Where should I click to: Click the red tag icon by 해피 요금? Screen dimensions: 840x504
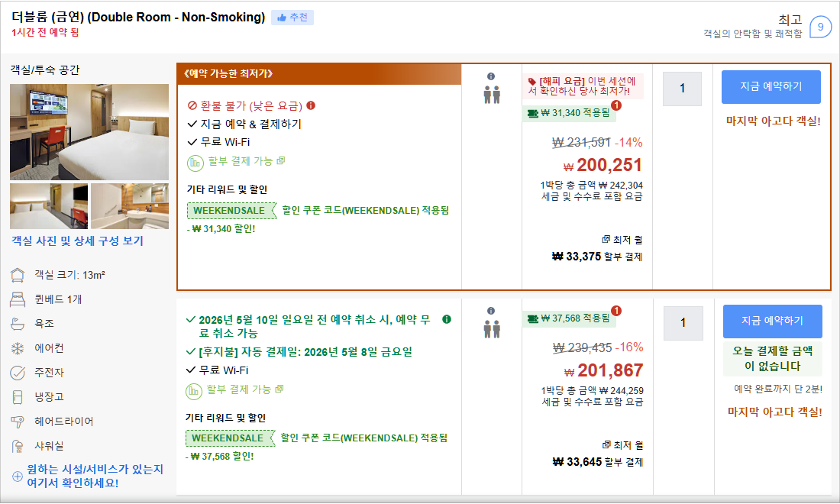click(x=532, y=82)
